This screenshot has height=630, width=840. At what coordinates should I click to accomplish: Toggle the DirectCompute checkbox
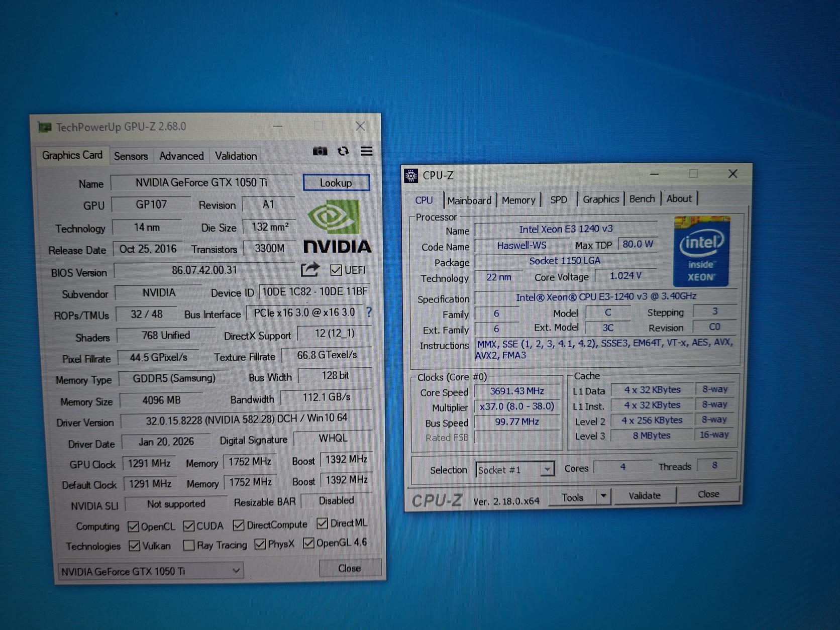pyautogui.click(x=239, y=525)
